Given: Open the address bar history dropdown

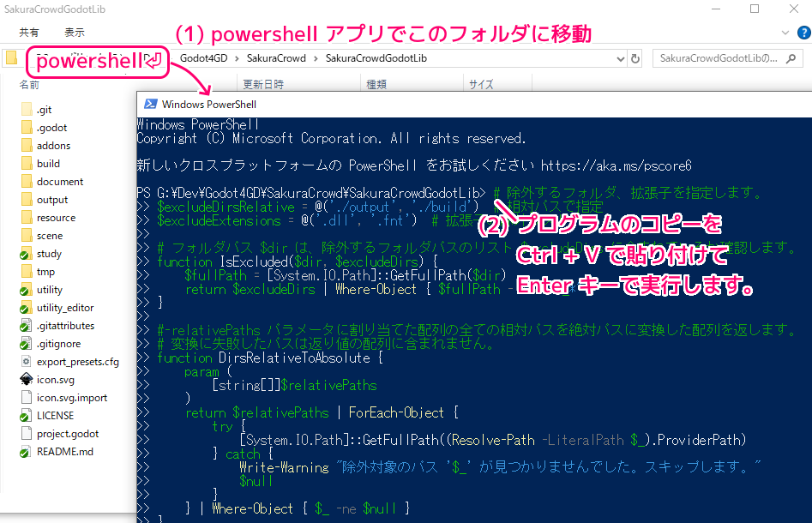Looking at the screenshot, I should (618, 59).
